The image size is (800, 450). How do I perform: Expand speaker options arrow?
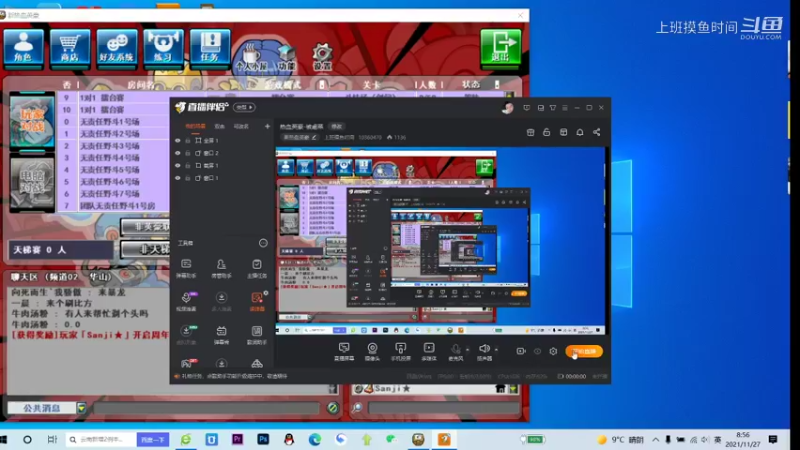pyautogui.click(x=496, y=349)
